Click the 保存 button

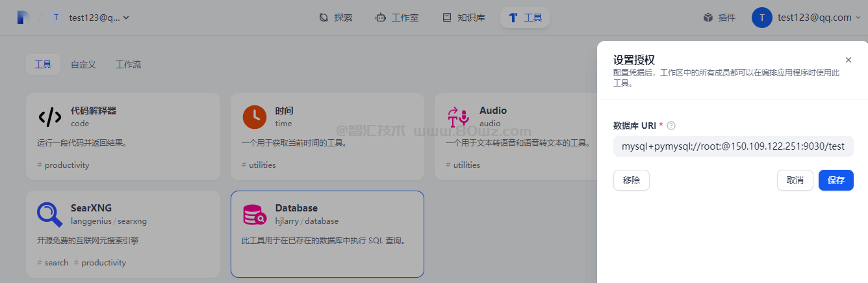click(836, 180)
